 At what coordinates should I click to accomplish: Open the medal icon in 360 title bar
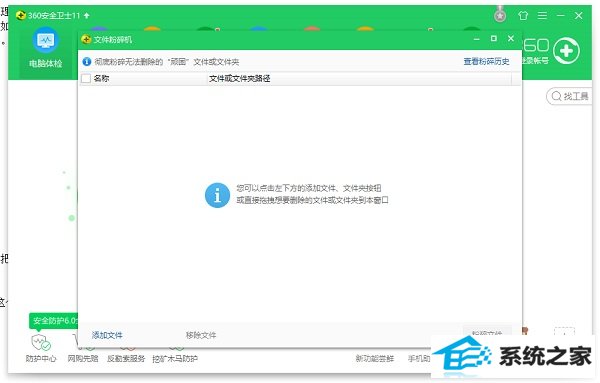point(500,15)
